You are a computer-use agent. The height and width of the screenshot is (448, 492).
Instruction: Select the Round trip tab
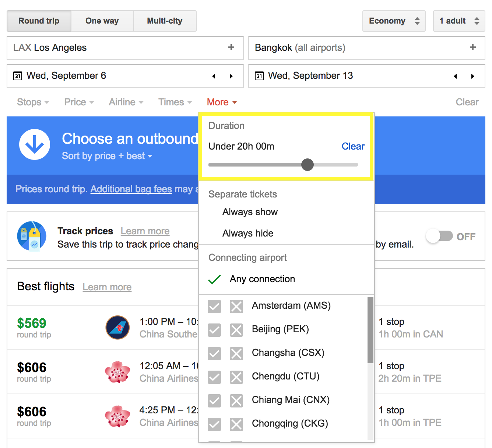(x=39, y=21)
